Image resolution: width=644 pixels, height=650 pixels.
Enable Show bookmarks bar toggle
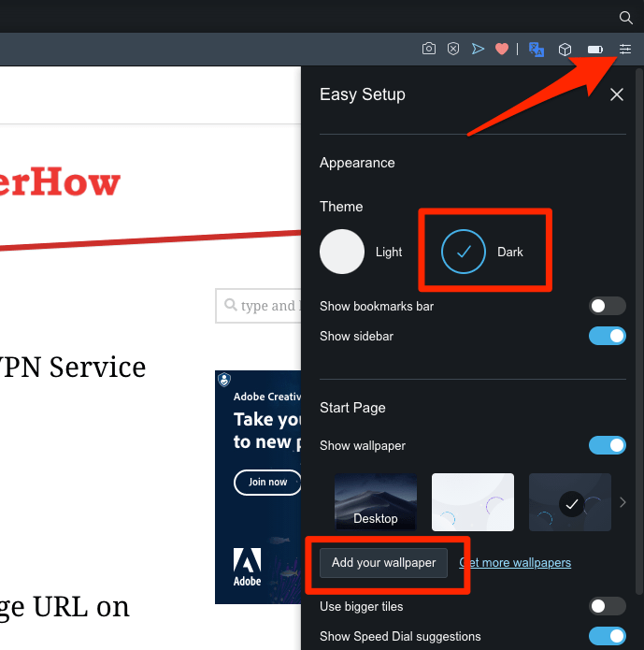[x=607, y=306]
